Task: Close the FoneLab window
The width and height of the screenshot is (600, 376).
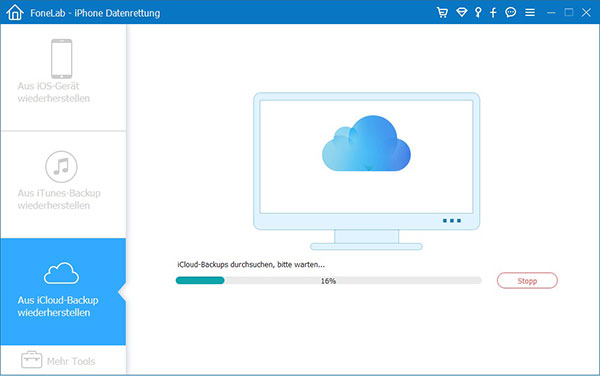Action: [586, 12]
